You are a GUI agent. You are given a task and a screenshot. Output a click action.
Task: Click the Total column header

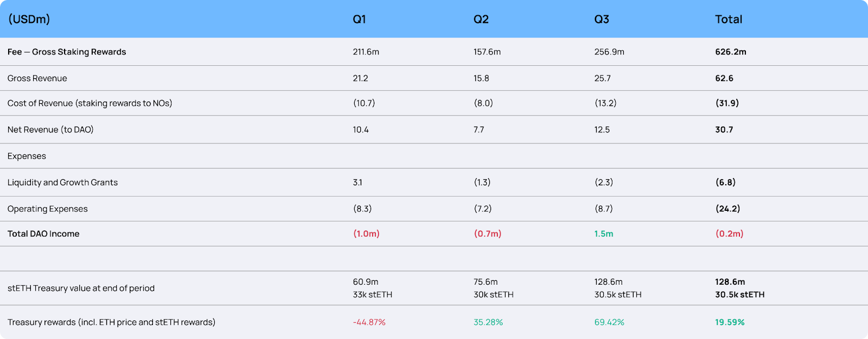[x=728, y=20]
